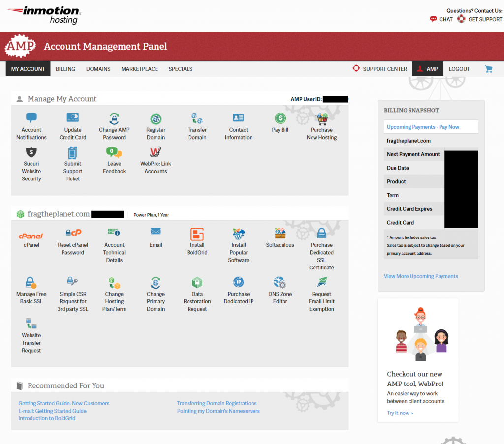This screenshot has height=444, width=504.
Task: Open the Install Popular Software icon
Action: 239,234
